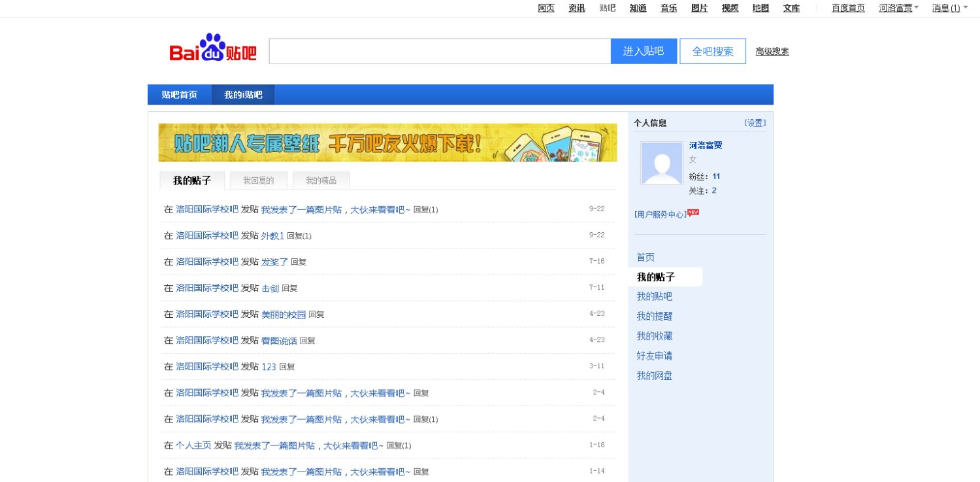Viewport: 980px width, 482px height.
Task: Click the 贴吧潮人专属壁纸 banner ad
Action: 387,143
